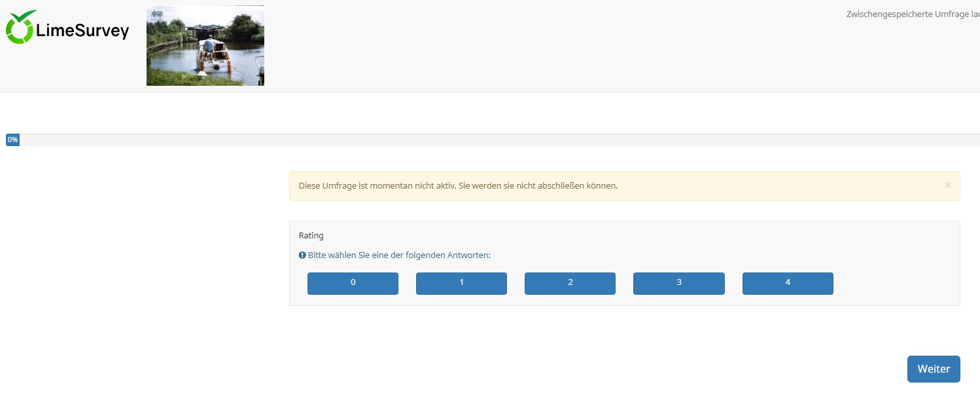
Task: Click the LimeSurvey wordmark text
Action: coord(82,31)
